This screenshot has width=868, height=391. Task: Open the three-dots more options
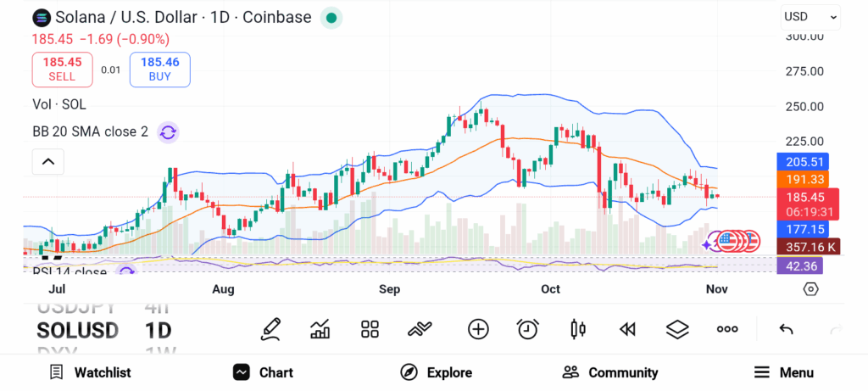727,329
